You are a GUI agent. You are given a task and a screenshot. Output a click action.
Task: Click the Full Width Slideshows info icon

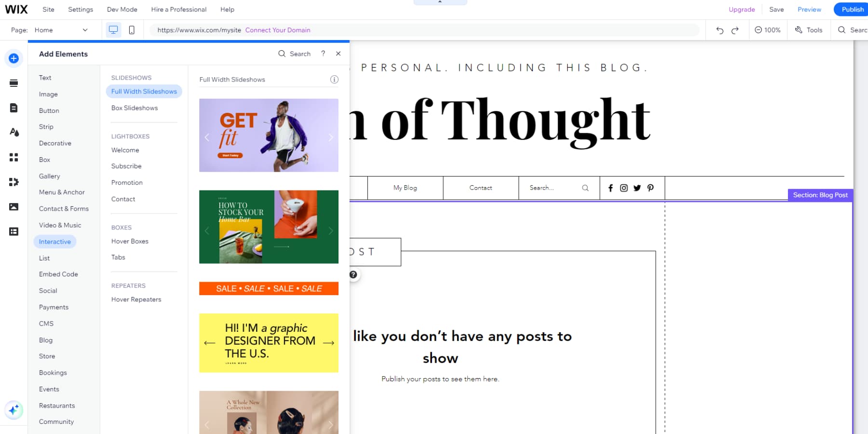tap(334, 79)
